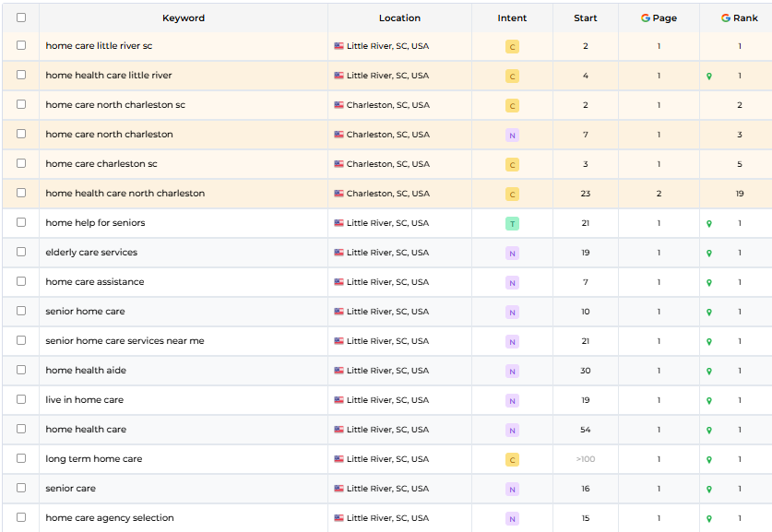Image resolution: width=772 pixels, height=532 pixels.
Task: Check the box for 'live in home care'
Action: (x=21, y=399)
